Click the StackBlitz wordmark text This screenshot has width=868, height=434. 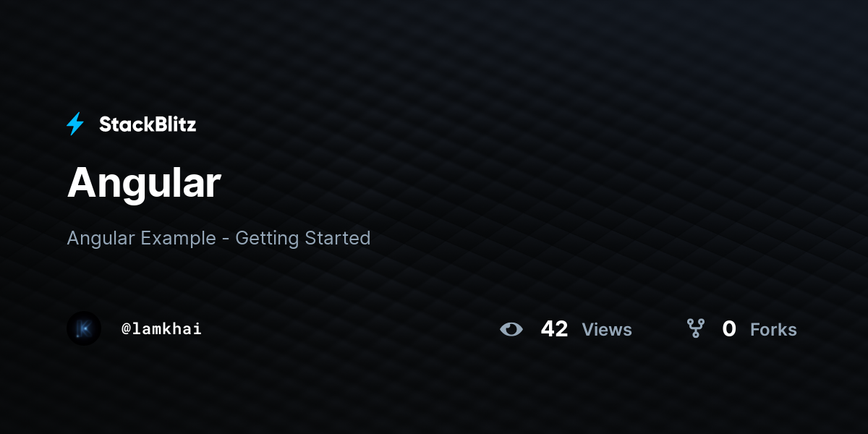pyautogui.click(x=148, y=124)
